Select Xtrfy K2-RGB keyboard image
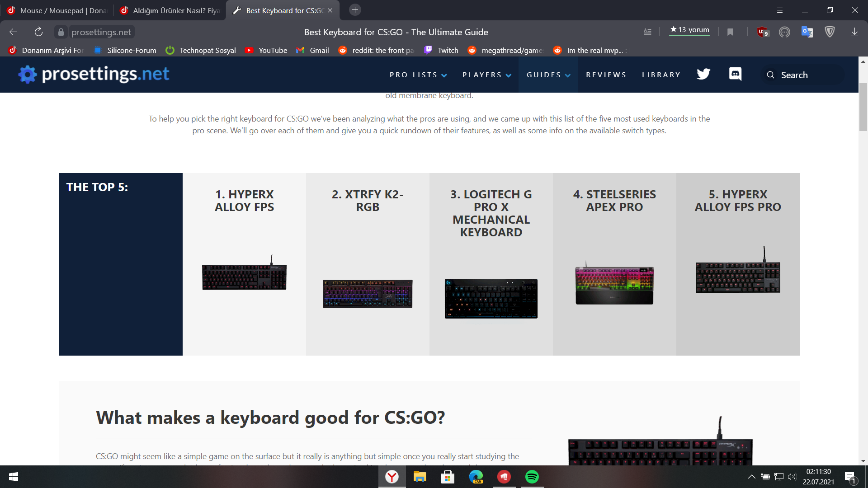868x488 pixels. click(368, 294)
